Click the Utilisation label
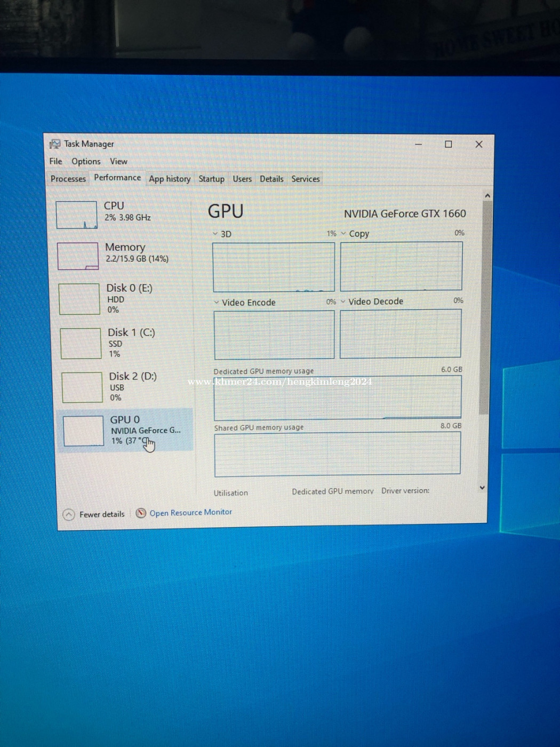 pos(231,493)
